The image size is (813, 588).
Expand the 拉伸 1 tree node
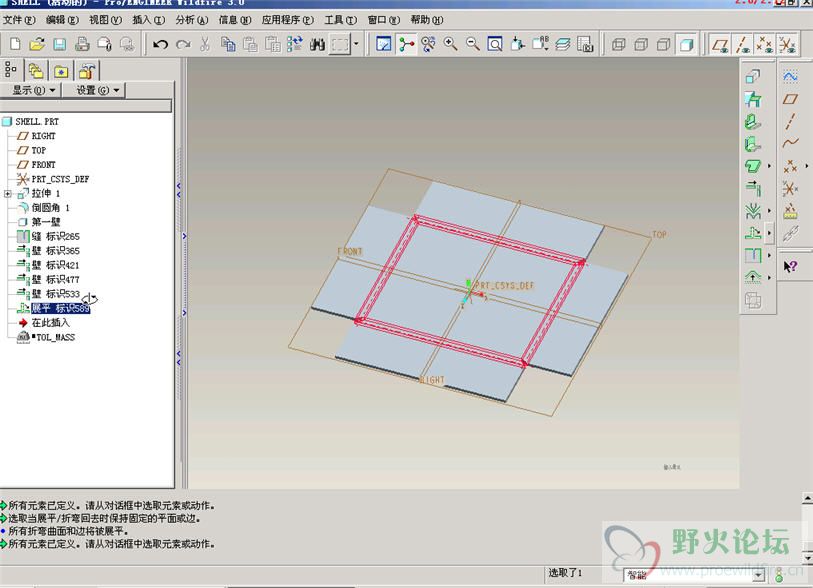(7, 193)
